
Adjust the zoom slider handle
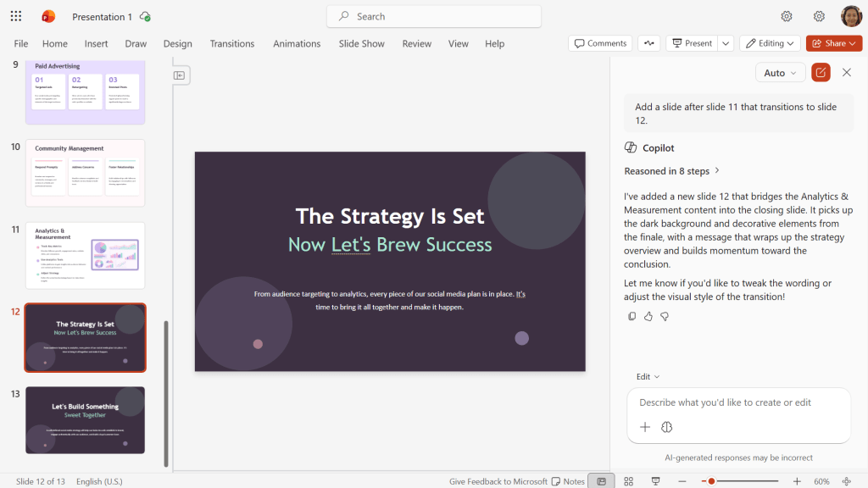coord(711,481)
